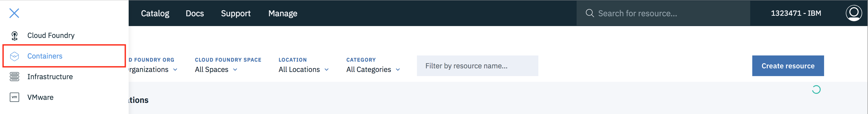The image size is (868, 114).
Task: Open the user profile avatar
Action: 854,13
